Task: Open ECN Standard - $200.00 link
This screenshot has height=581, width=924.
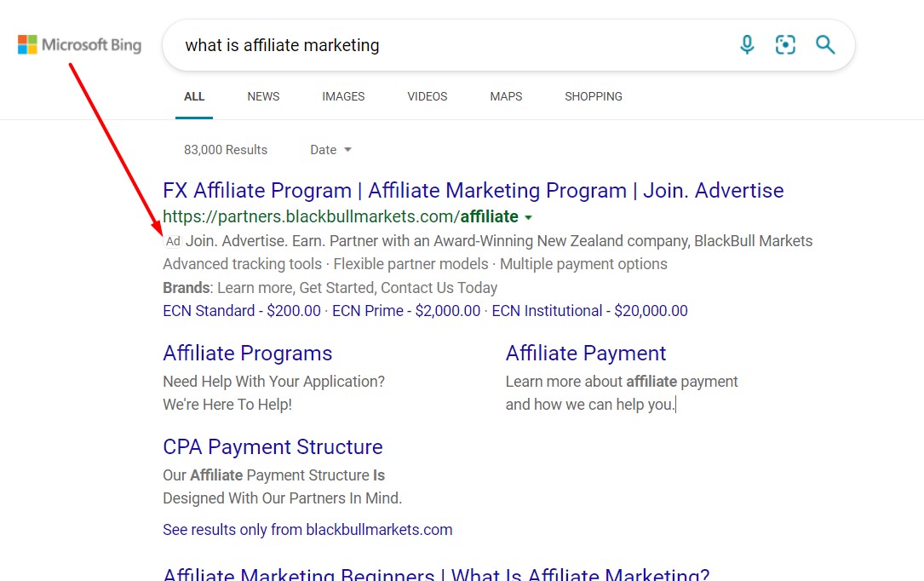Action: pyautogui.click(x=242, y=311)
